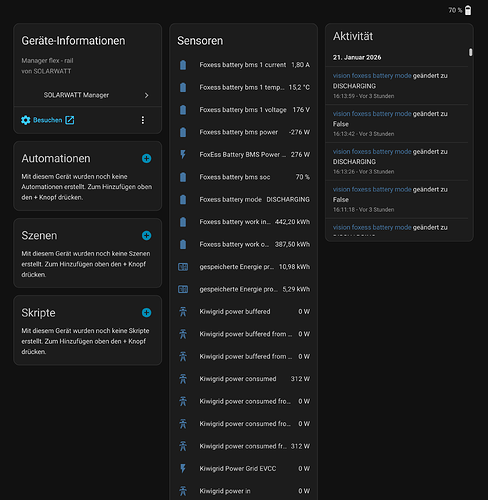Open the Kiwigrid power consumed 312 W sensor
This screenshot has height=500, width=488.
(243, 379)
